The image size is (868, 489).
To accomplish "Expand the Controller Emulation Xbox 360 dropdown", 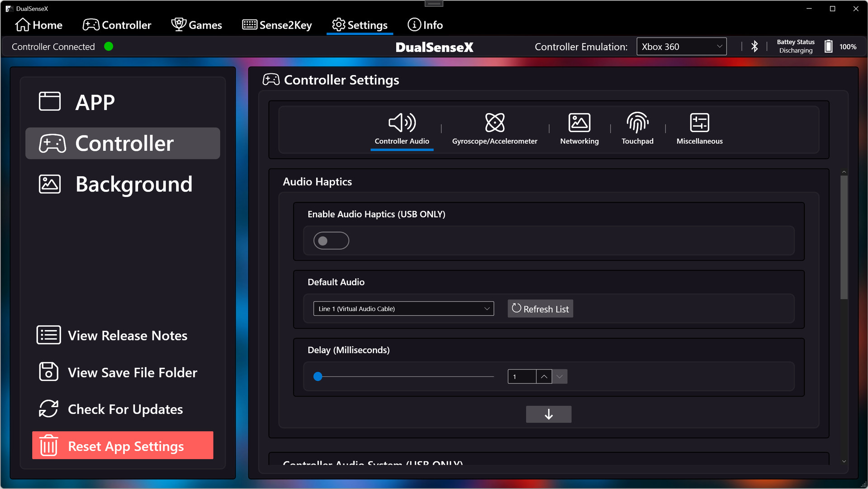I will 681,47.
